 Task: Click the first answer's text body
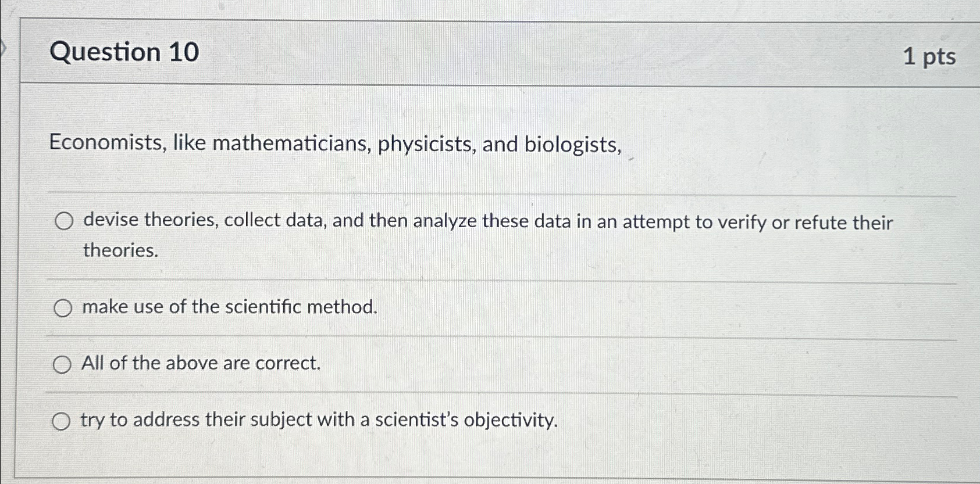[487, 222]
